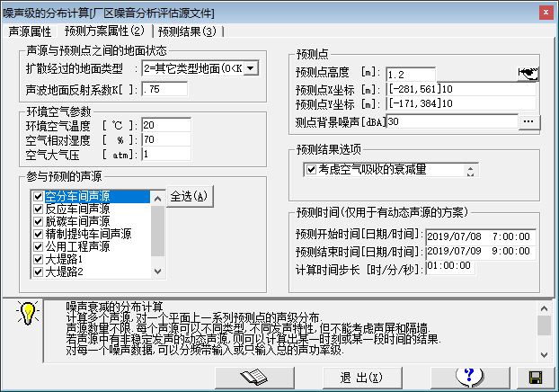
Task: Click the prediction point height field
Action: (x=411, y=75)
